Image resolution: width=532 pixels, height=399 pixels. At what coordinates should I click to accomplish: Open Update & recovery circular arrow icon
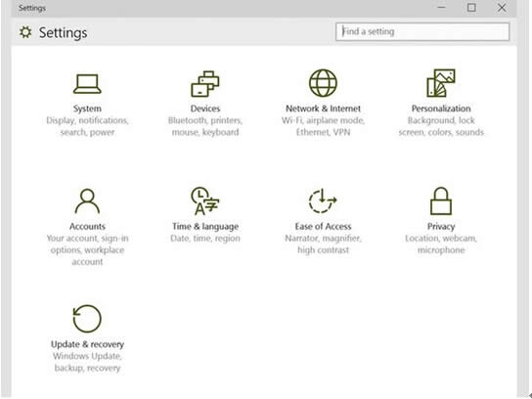click(x=87, y=319)
